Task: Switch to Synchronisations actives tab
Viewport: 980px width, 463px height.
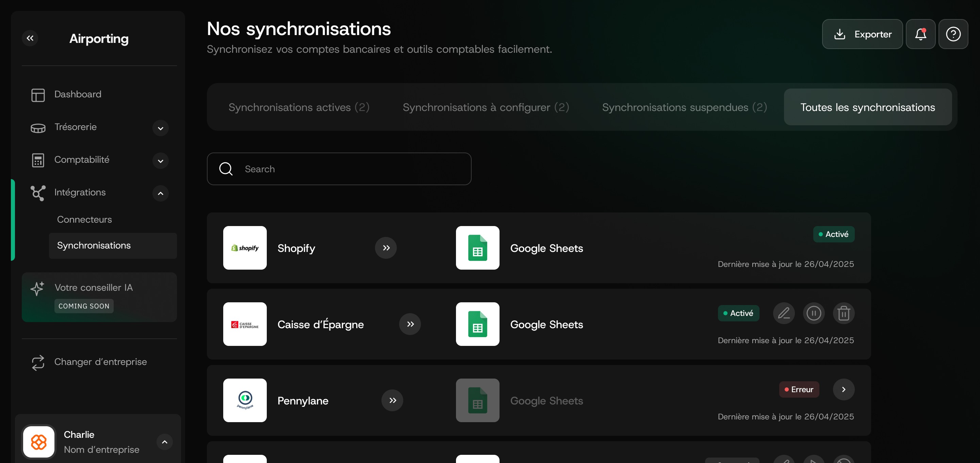Action: 299,107
